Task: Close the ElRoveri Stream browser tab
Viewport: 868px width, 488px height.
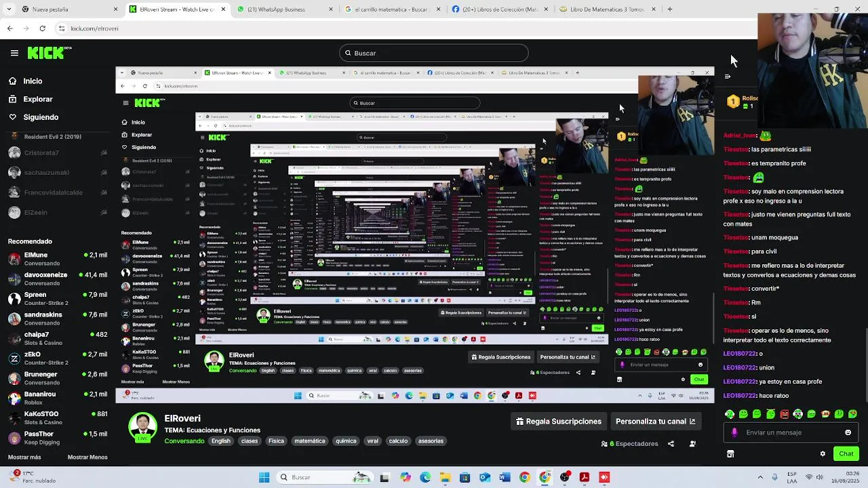Action: tap(223, 9)
